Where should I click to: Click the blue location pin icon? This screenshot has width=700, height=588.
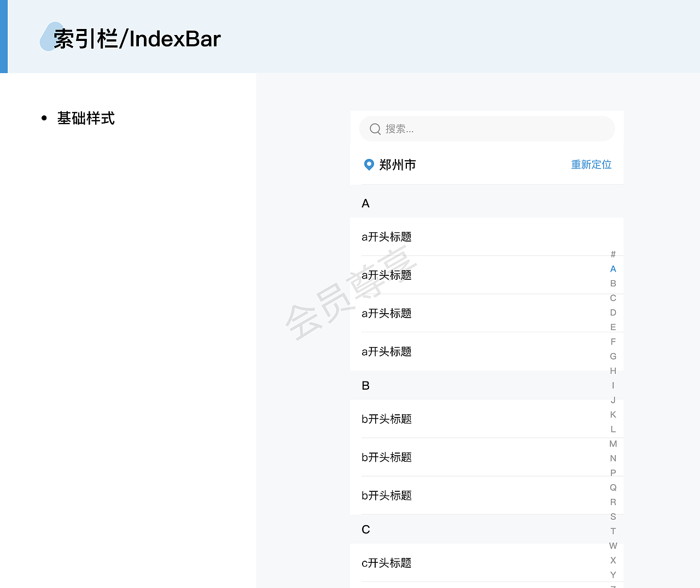(x=369, y=164)
